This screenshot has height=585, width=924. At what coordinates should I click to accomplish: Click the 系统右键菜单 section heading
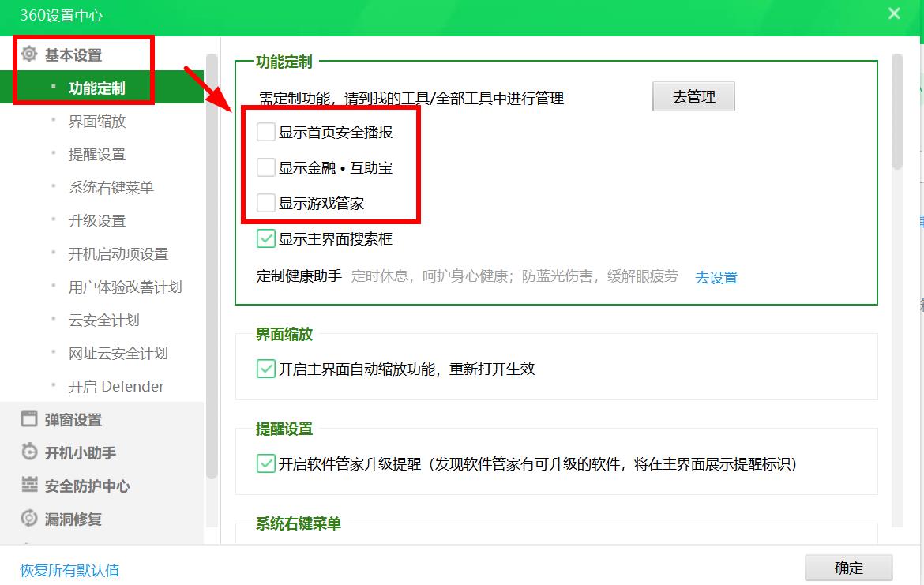point(299,523)
